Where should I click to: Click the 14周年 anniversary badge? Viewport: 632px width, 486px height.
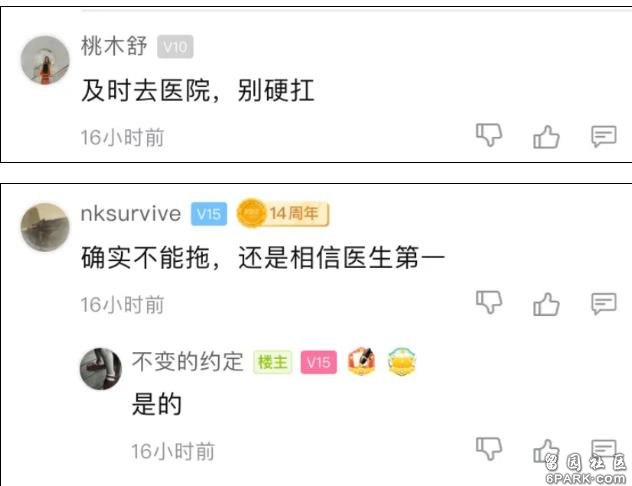[283, 213]
